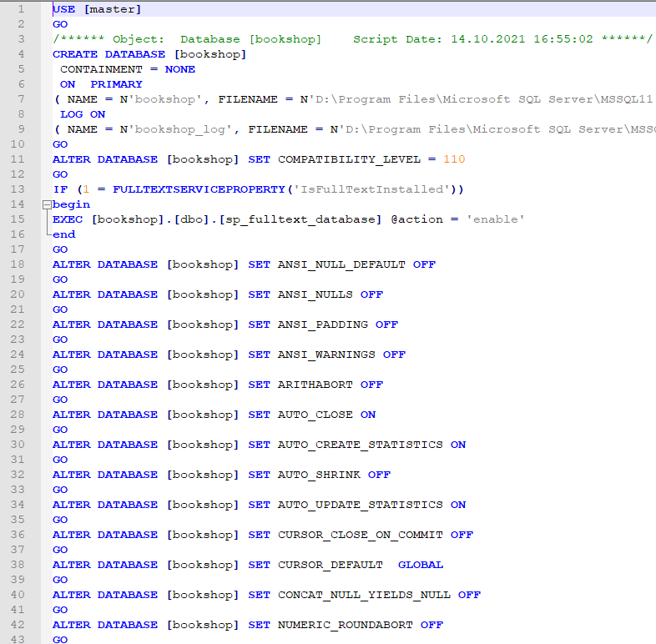656x644 pixels.
Task: Click the ANSI_WARNINGS option text
Action: click(326, 355)
